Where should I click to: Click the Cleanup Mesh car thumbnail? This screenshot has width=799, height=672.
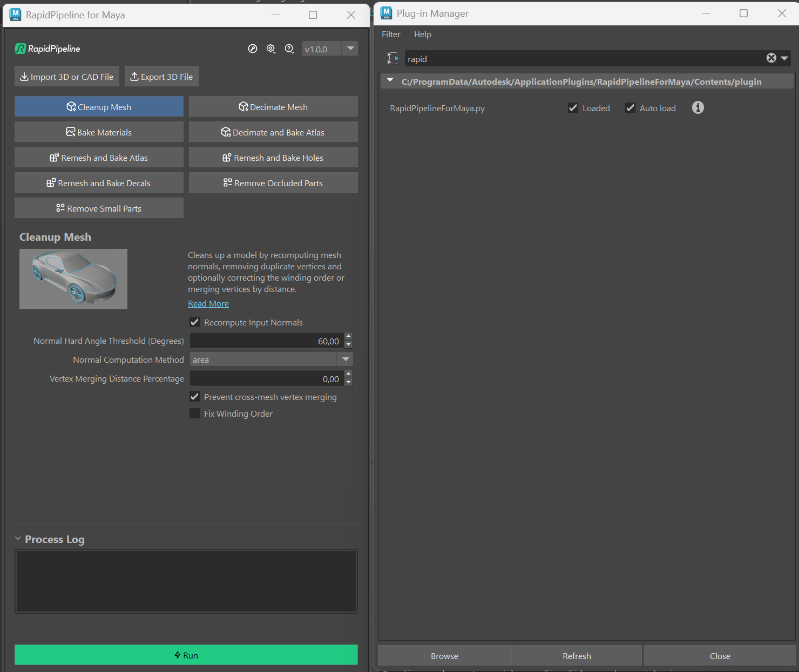click(x=73, y=279)
